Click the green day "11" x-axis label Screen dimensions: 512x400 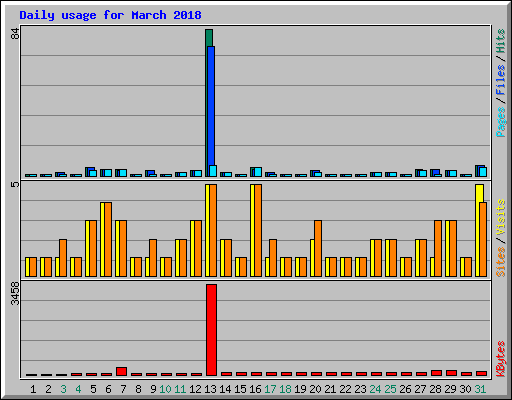click(x=180, y=389)
